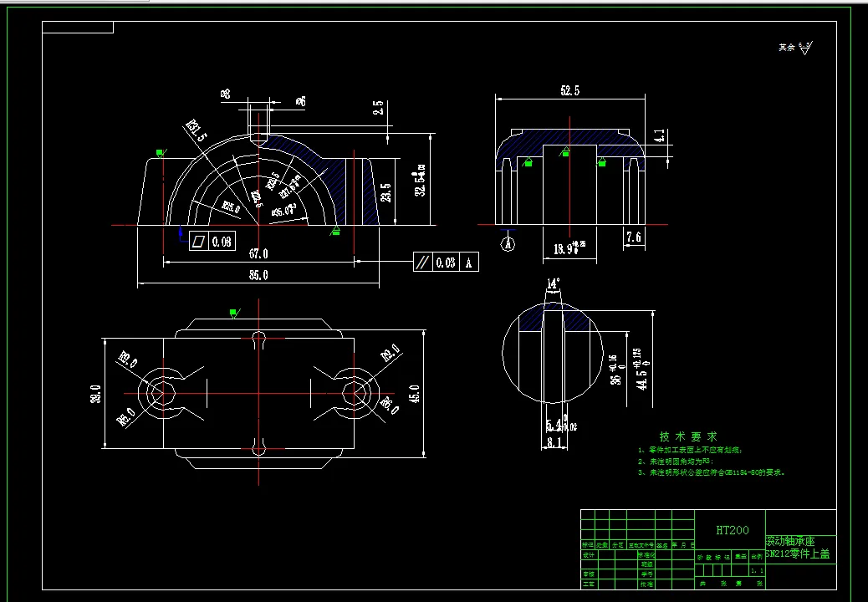This screenshot has width=868, height=602.
Task: Click the 设计 cell in title block
Action: click(x=588, y=555)
